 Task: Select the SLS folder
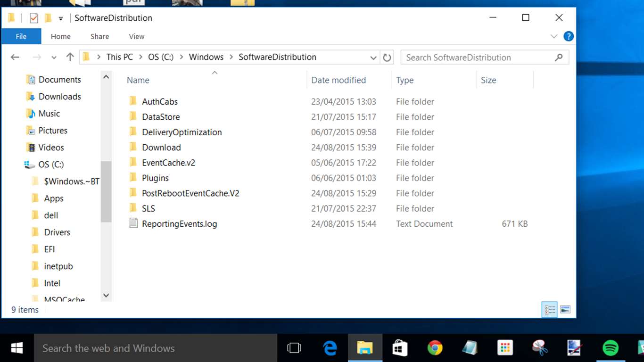pyautogui.click(x=149, y=208)
